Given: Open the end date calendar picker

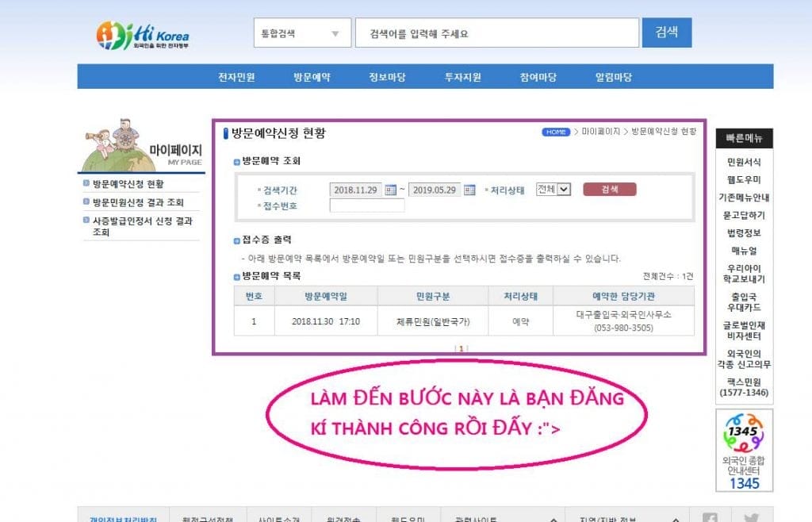Looking at the screenshot, I should tap(469, 190).
